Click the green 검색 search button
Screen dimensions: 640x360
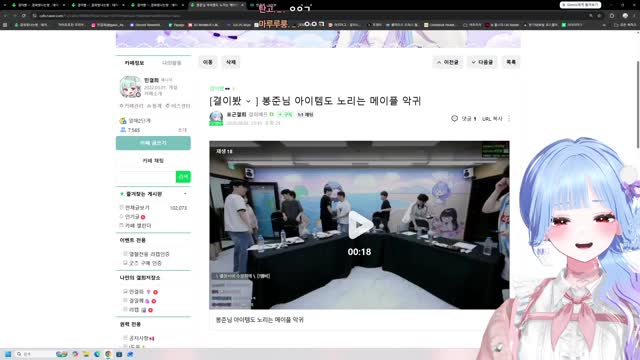183,176
